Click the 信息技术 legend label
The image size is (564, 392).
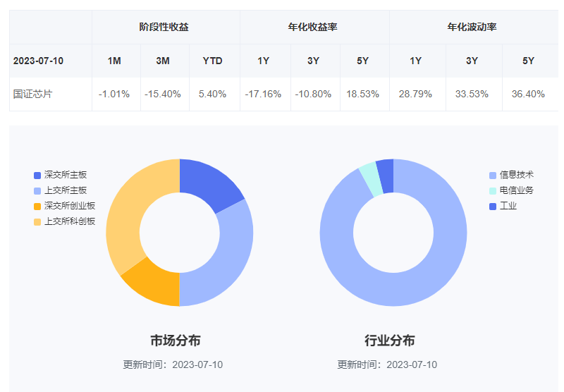(x=517, y=175)
